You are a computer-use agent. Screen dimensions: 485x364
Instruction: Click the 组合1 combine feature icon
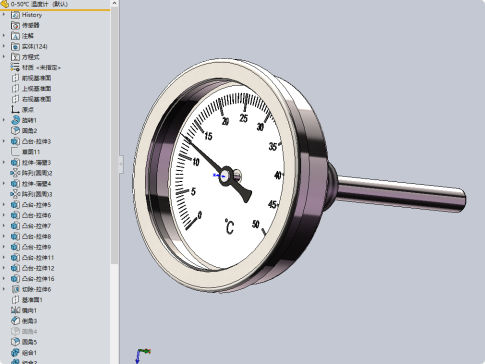pyautogui.click(x=15, y=353)
